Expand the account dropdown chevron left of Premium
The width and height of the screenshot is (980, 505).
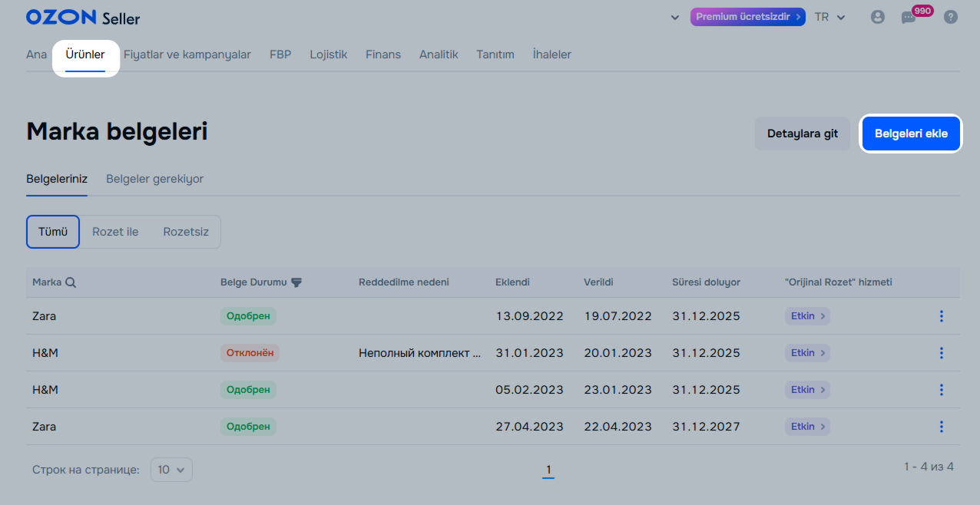(675, 17)
